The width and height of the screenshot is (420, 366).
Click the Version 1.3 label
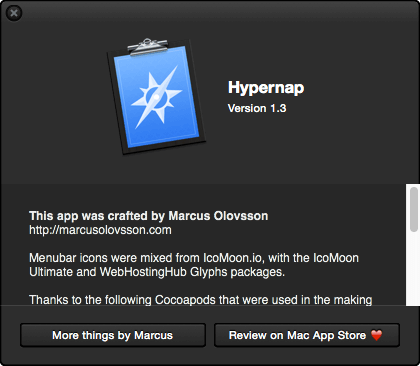click(257, 108)
